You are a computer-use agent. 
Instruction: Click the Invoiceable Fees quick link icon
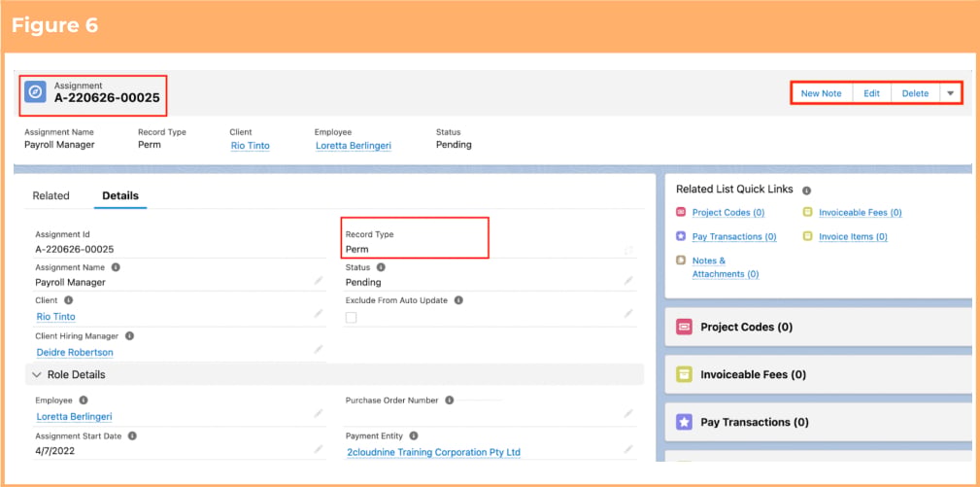(x=807, y=213)
